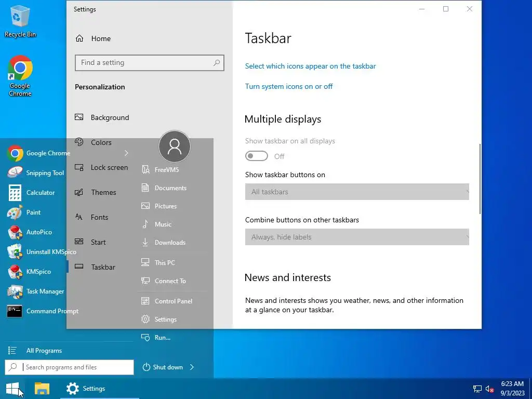Select Connect To in Start menu

click(164, 281)
